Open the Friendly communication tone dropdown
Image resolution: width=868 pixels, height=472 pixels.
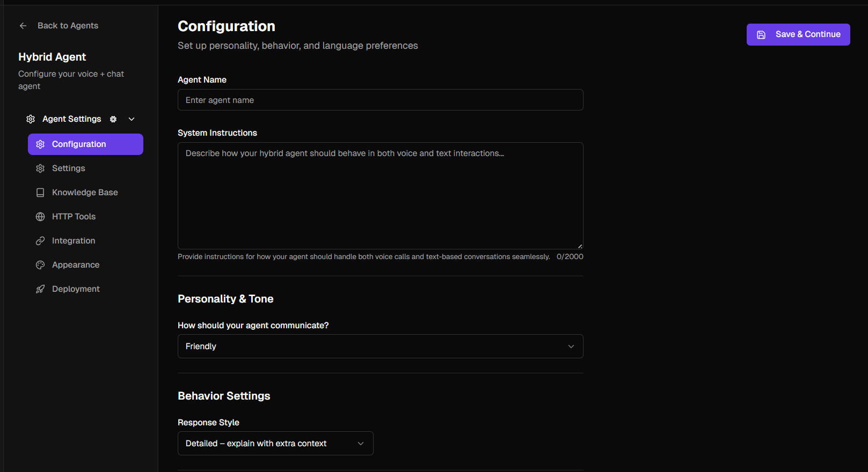click(x=380, y=346)
